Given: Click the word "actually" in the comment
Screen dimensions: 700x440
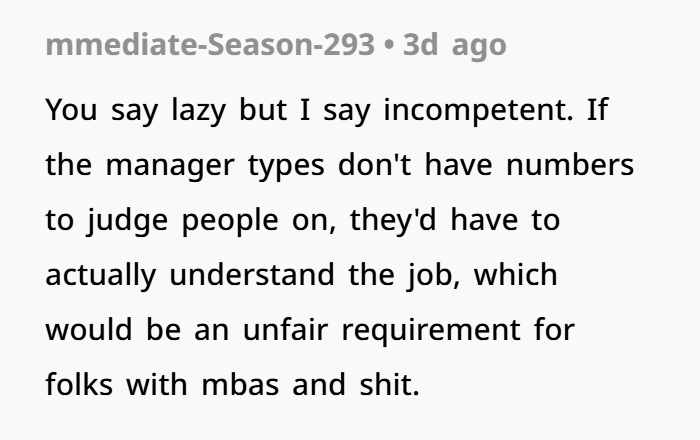Looking at the screenshot, I should tap(101, 276).
